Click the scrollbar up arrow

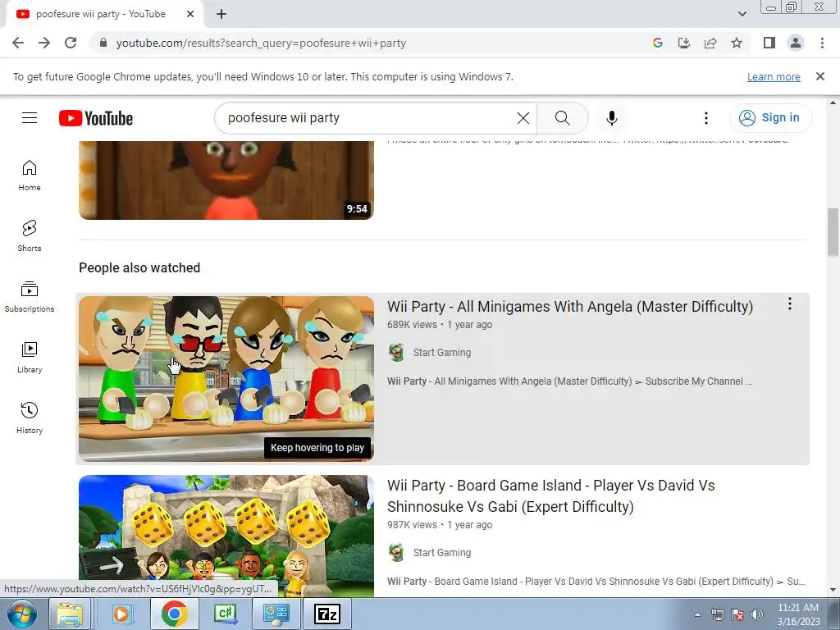click(x=833, y=103)
